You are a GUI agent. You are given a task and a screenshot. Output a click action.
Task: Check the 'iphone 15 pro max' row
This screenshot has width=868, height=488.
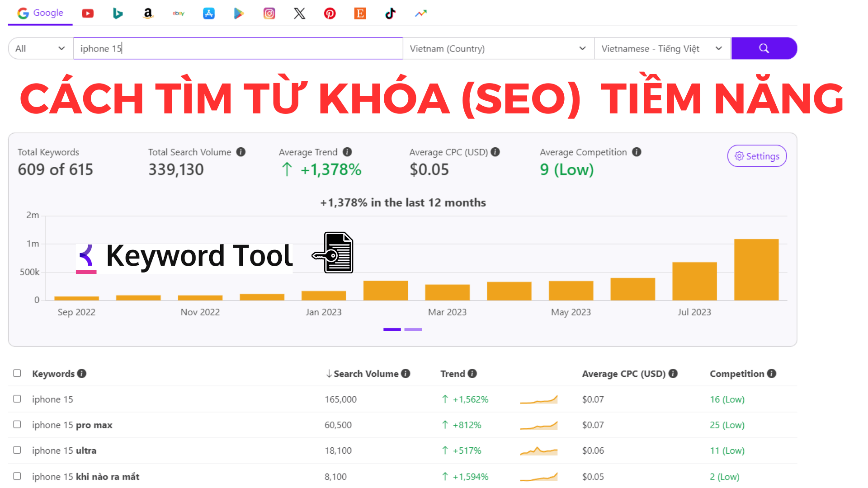(x=17, y=425)
